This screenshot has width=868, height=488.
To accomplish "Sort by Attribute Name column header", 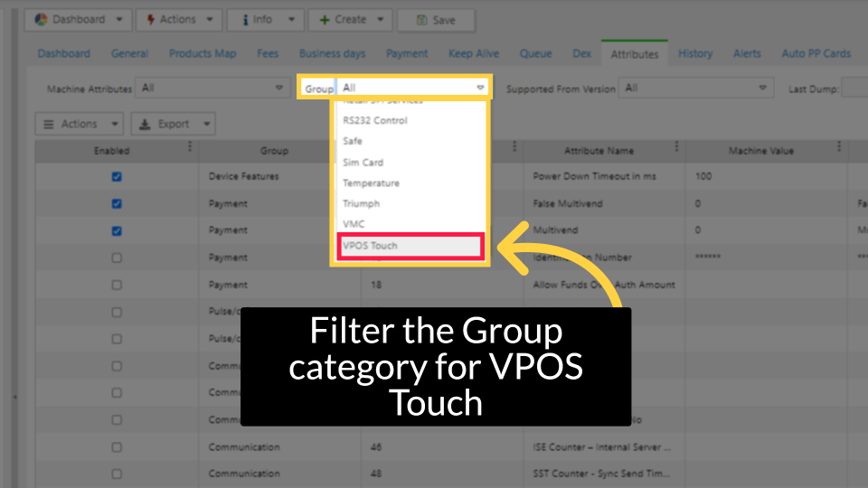I will tap(599, 151).
